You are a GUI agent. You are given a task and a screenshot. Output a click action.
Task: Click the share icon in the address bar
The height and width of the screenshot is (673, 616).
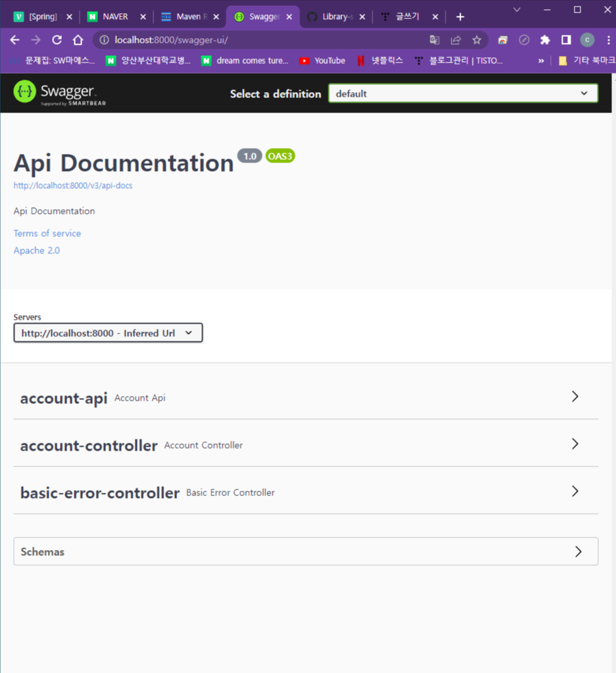coord(455,39)
